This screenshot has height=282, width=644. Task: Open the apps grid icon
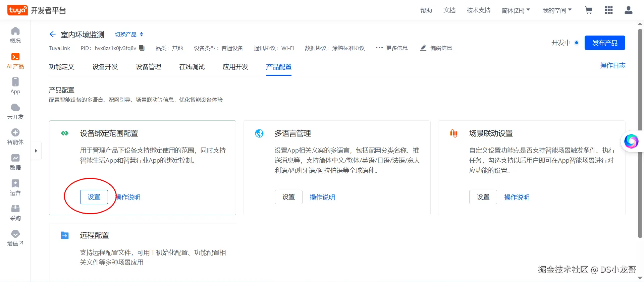click(609, 10)
